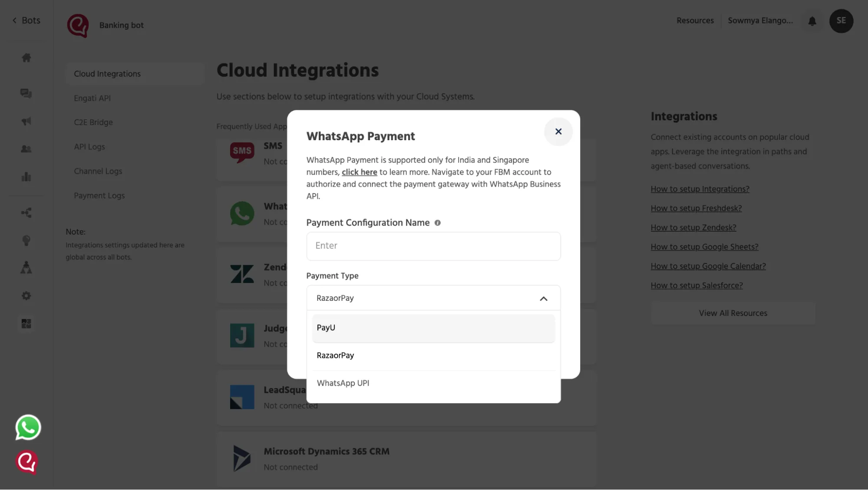Click the Microsoft Dynamics 365 CRM logo
868x490 pixels.
(242, 458)
